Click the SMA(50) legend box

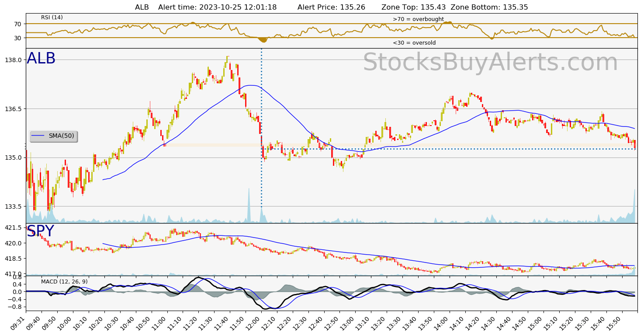tap(53, 136)
